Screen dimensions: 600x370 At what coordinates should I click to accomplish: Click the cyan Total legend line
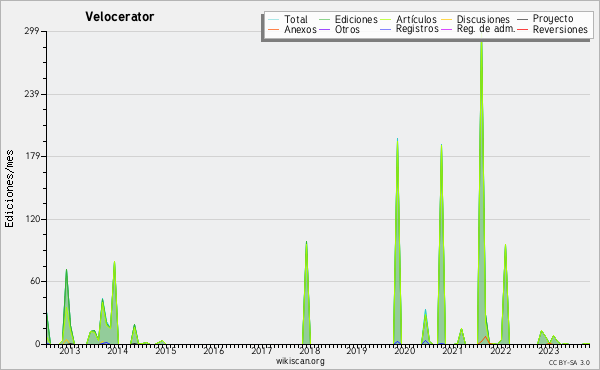(x=274, y=20)
